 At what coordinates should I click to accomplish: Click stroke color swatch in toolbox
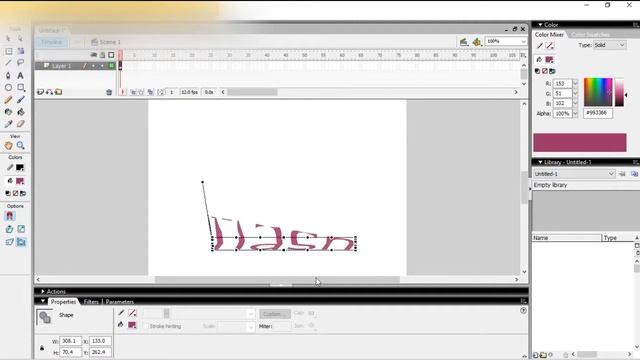(x=20, y=167)
